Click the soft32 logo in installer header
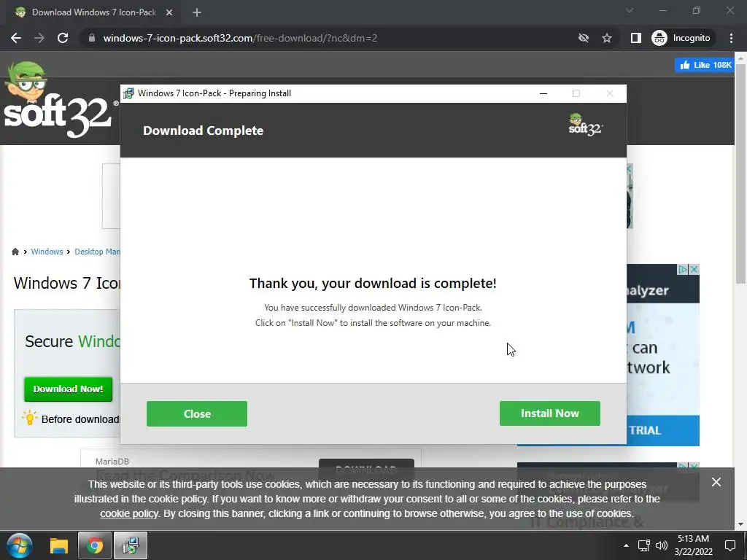 [x=586, y=125]
